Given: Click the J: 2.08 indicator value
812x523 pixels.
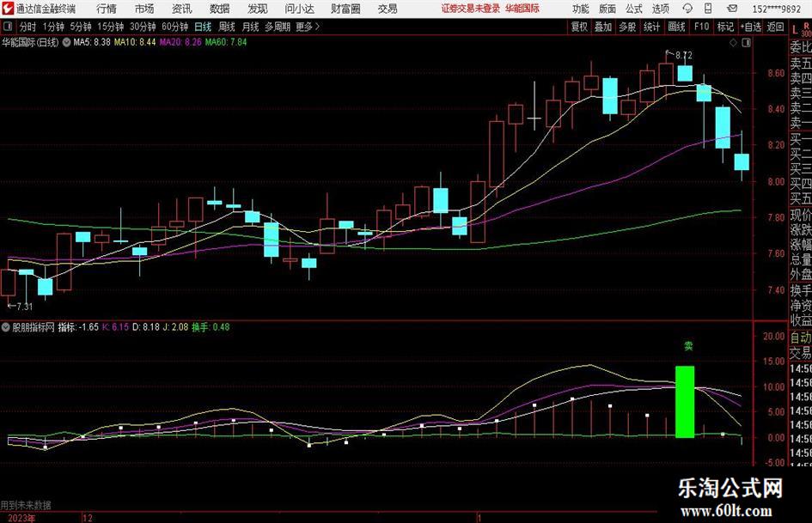Looking at the screenshot, I should pyautogui.click(x=175, y=327).
